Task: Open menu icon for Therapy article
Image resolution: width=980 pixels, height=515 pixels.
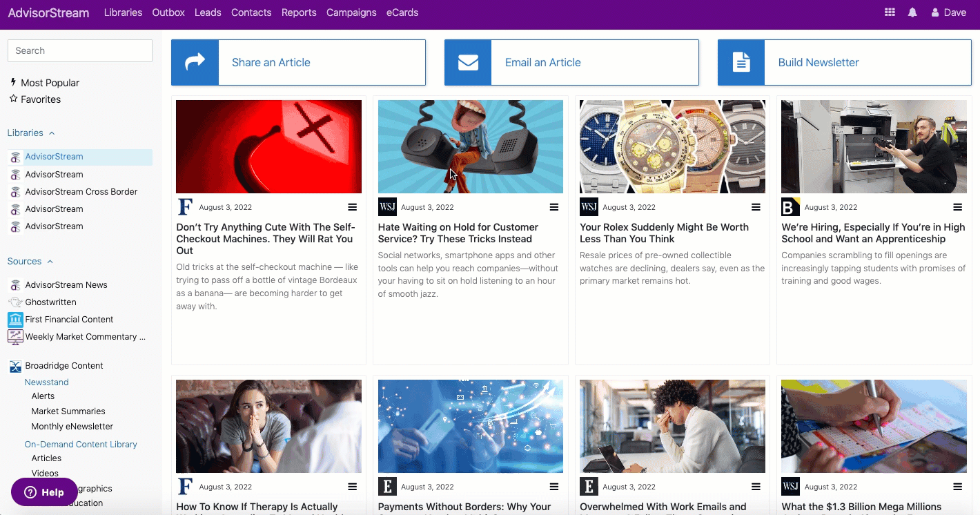Action: 353,487
